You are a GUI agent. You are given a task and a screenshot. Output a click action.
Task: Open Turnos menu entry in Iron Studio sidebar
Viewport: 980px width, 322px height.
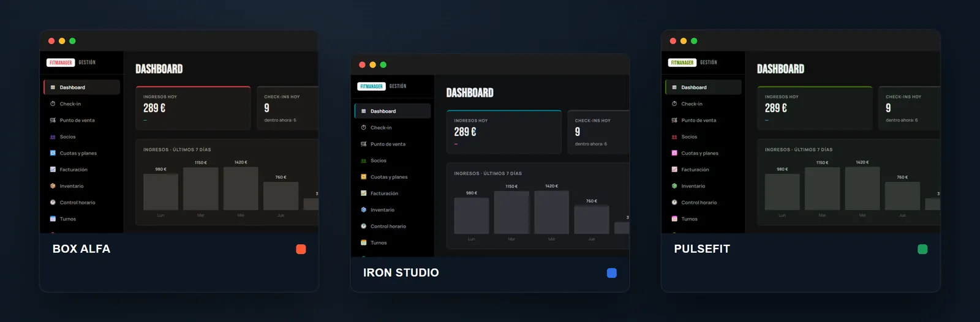(x=393, y=243)
